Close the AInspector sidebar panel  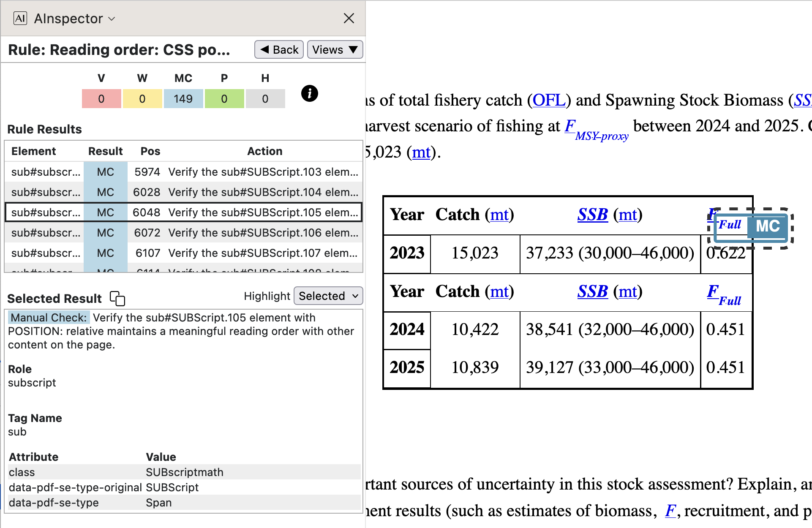point(349,18)
